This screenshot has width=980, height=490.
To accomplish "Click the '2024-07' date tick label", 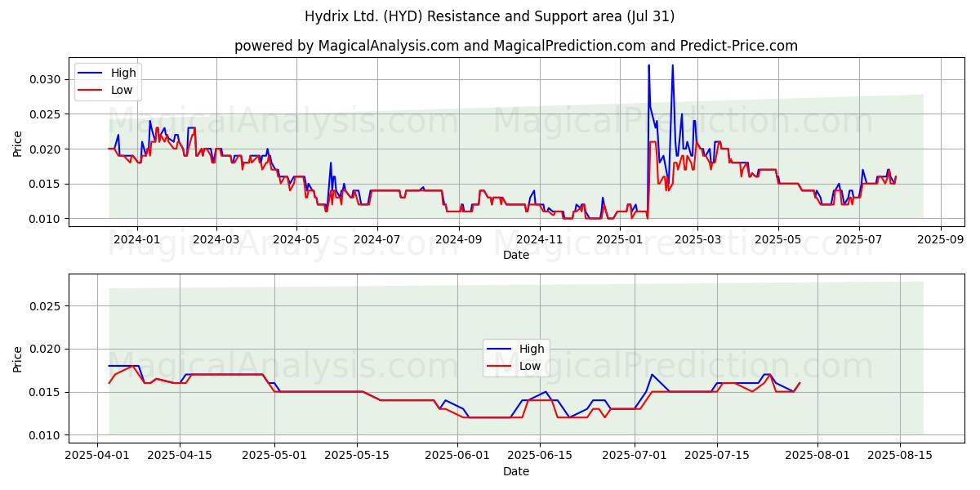I will pos(376,240).
